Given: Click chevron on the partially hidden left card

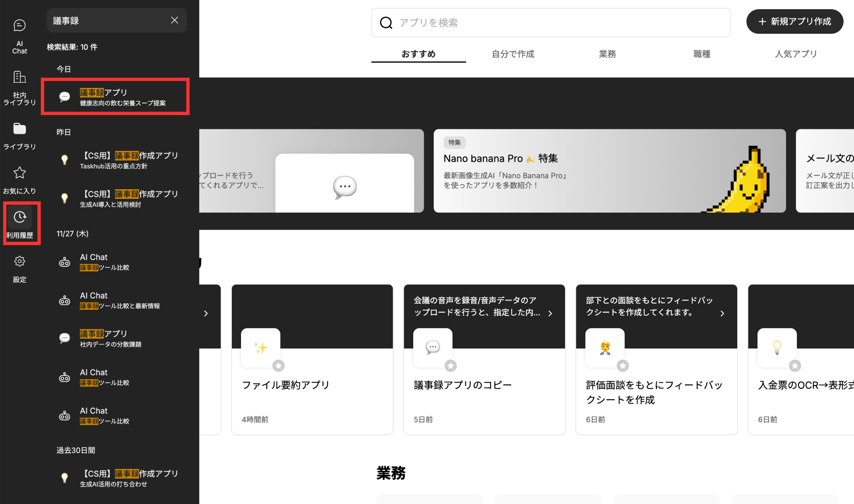Looking at the screenshot, I should click(206, 313).
